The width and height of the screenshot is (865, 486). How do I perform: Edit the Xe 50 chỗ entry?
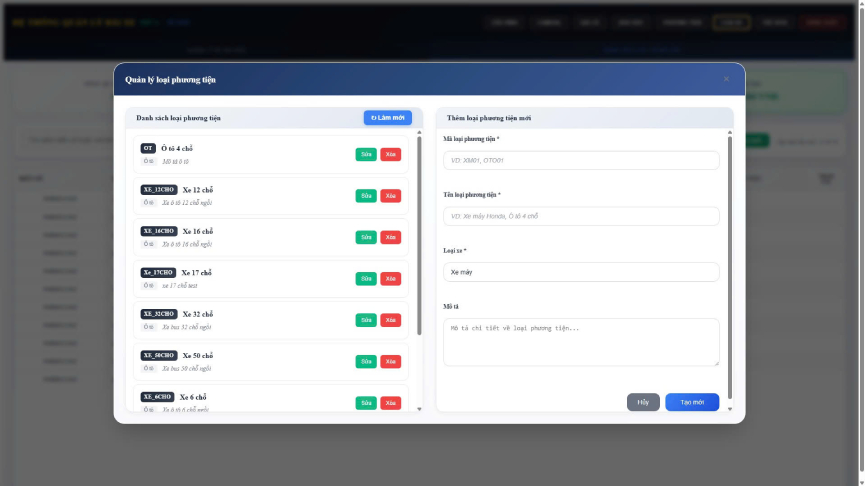pos(366,362)
